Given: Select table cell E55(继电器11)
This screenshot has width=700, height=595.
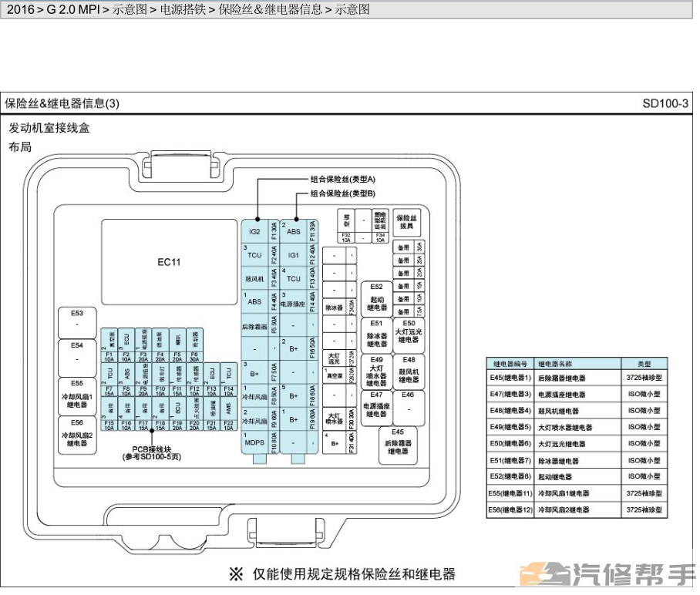Looking at the screenshot, I should click(x=510, y=493).
